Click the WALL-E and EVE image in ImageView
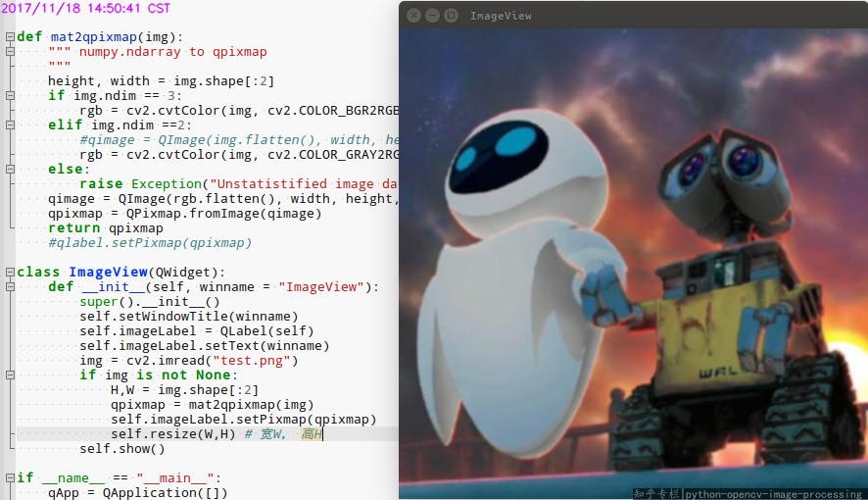 pyautogui.click(x=633, y=264)
